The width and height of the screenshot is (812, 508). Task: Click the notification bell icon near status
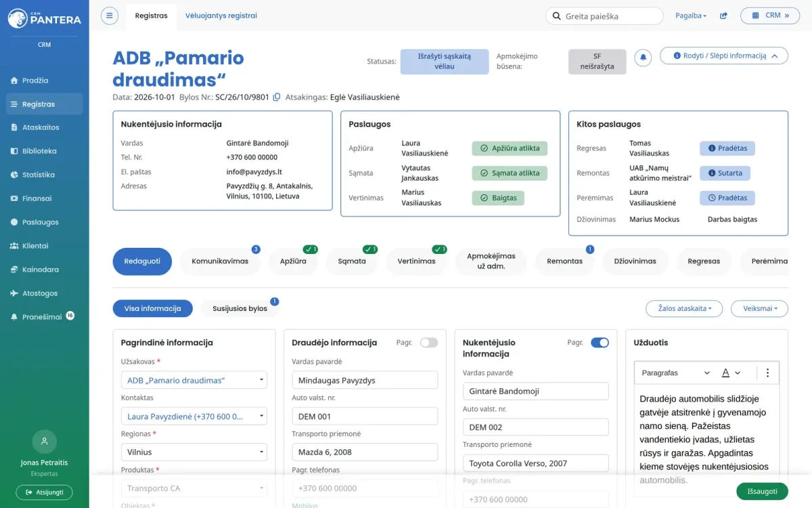(643, 58)
